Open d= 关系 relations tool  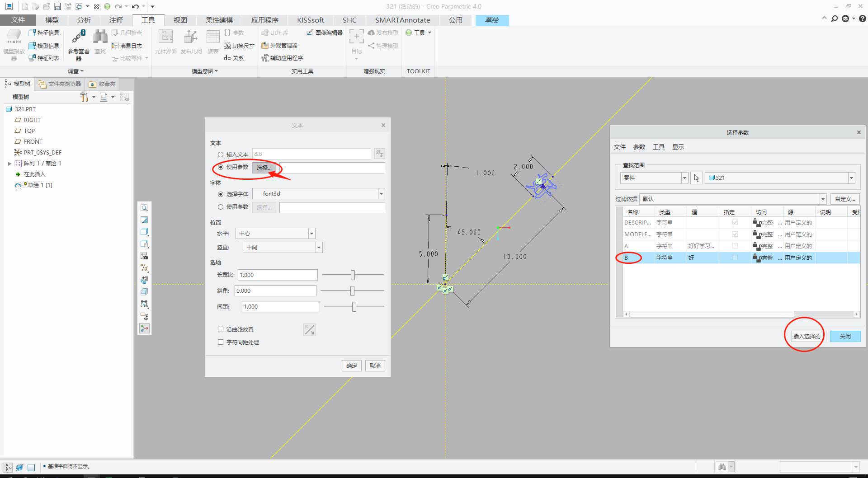point(234,58)
